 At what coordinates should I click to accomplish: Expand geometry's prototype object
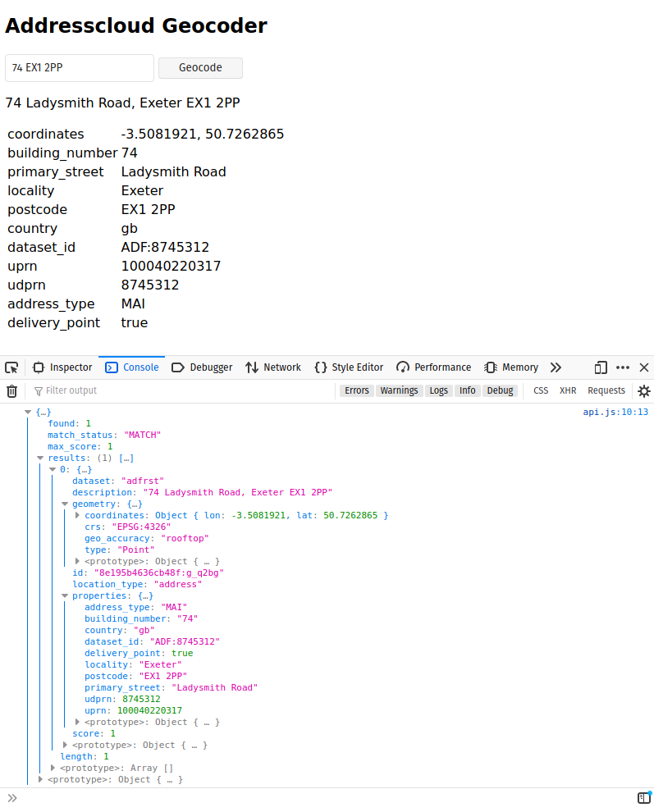point(77,561)
